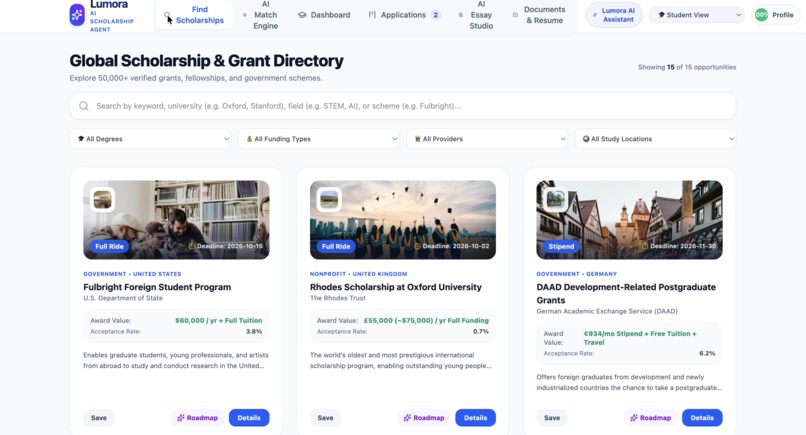
Task: Click the search magnifier icon in search bar
Action: tap(84, 106)
